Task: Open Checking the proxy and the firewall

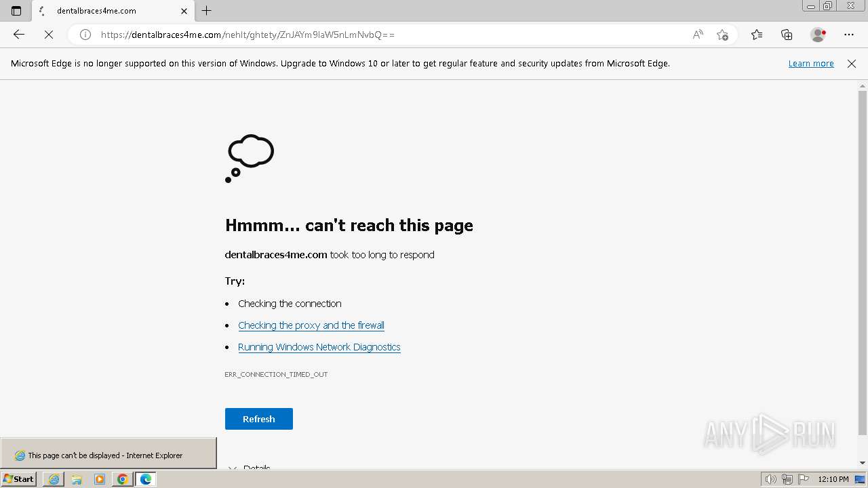Action: pyautogui.click(x=311, y=325)
